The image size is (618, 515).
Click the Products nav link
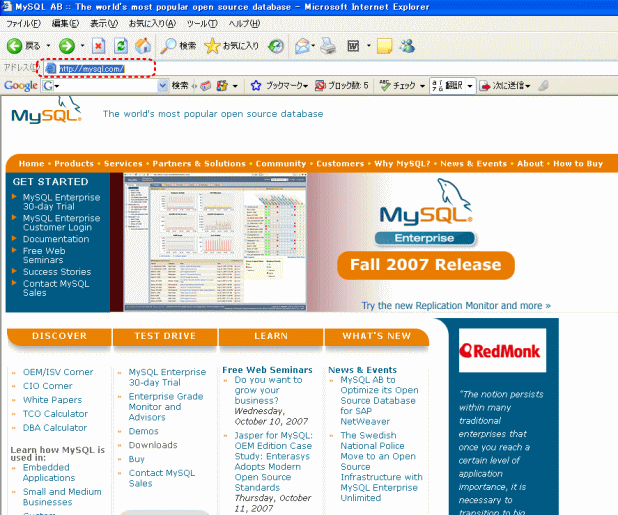74,164
